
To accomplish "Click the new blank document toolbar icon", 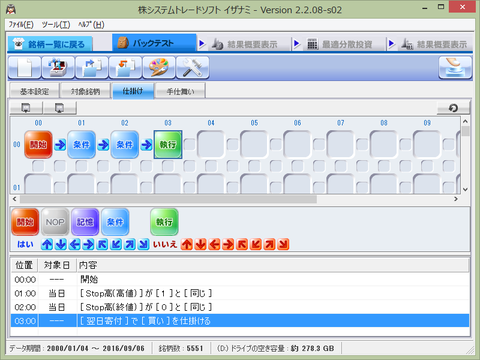I will [x=25, y=68].
